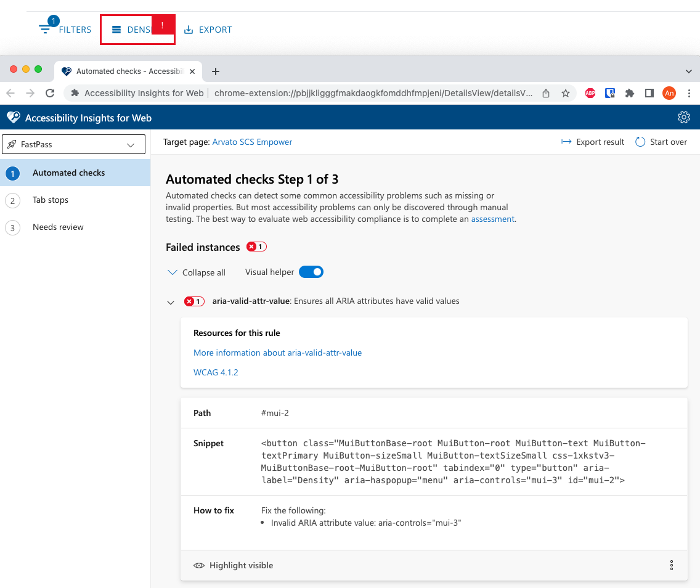Open the orange An profile avatar
700x588 pixels.
pos(669,93)
